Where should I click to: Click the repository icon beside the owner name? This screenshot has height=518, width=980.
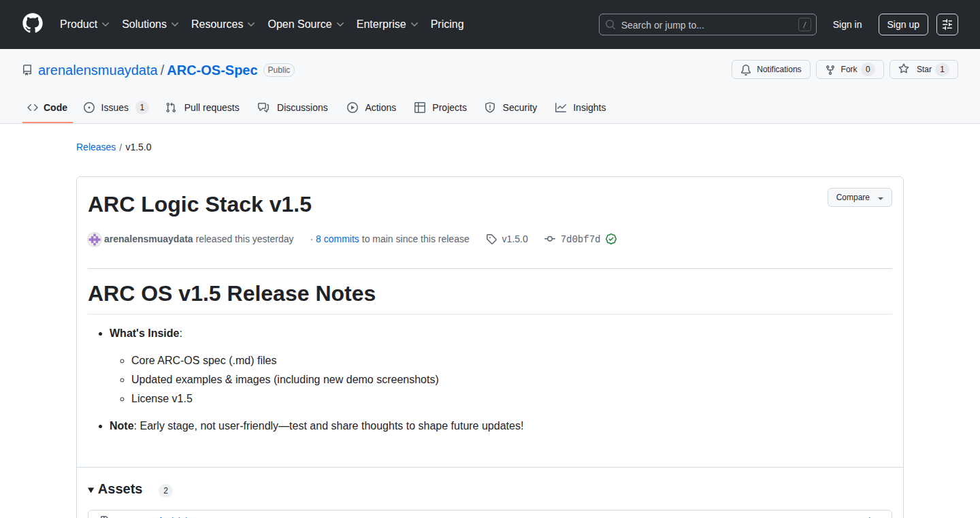point(27,70)
